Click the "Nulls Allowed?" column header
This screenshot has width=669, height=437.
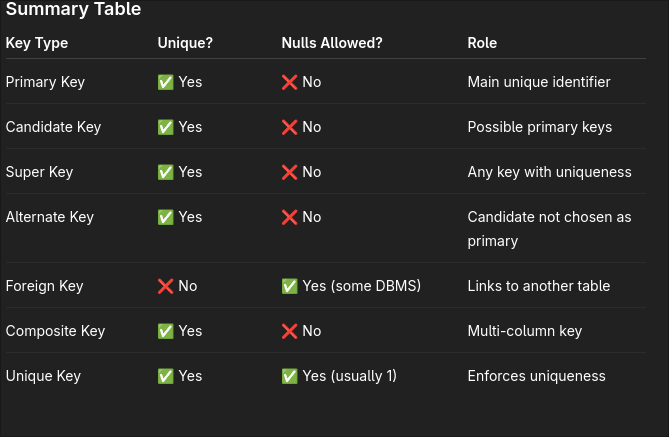pos(332,43)
